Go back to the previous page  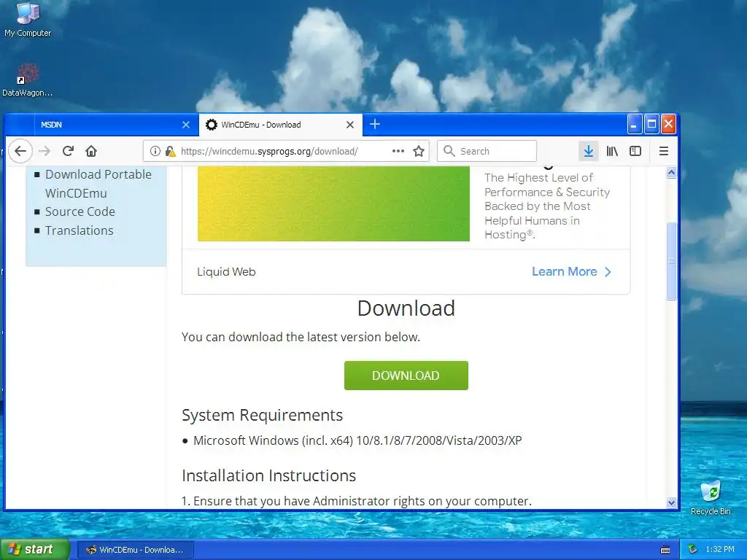coord(20,151)
